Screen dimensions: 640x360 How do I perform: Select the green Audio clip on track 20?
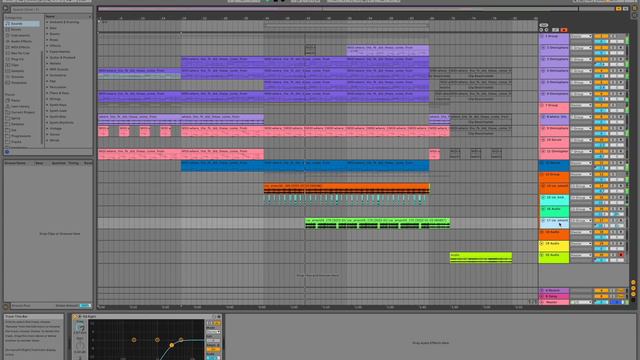pyautogui.click(x=480, y=258)
